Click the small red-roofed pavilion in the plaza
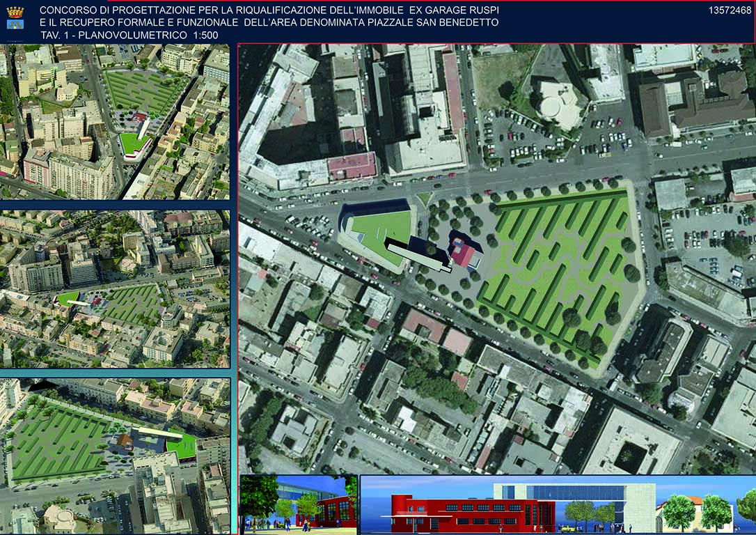The width and height of the screenshot is (756, 535). pos(464,251)
